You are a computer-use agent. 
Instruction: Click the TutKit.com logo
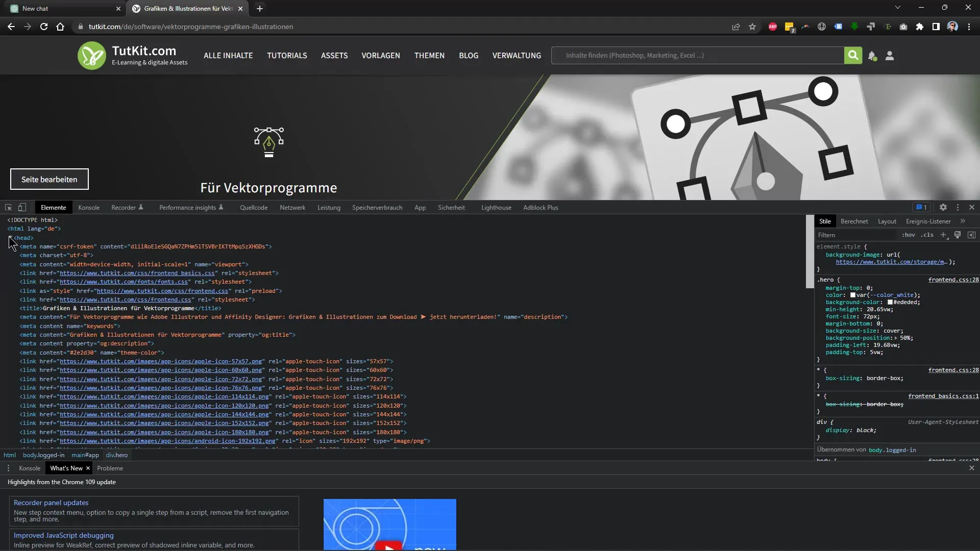133,56
